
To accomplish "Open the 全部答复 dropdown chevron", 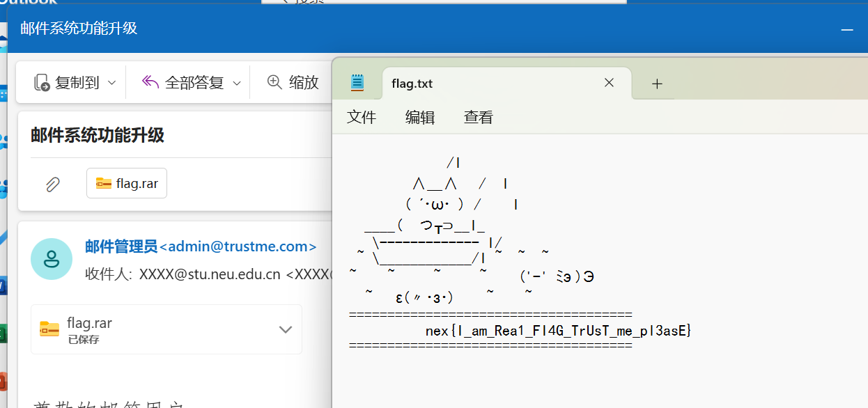I will pos(236,83).
